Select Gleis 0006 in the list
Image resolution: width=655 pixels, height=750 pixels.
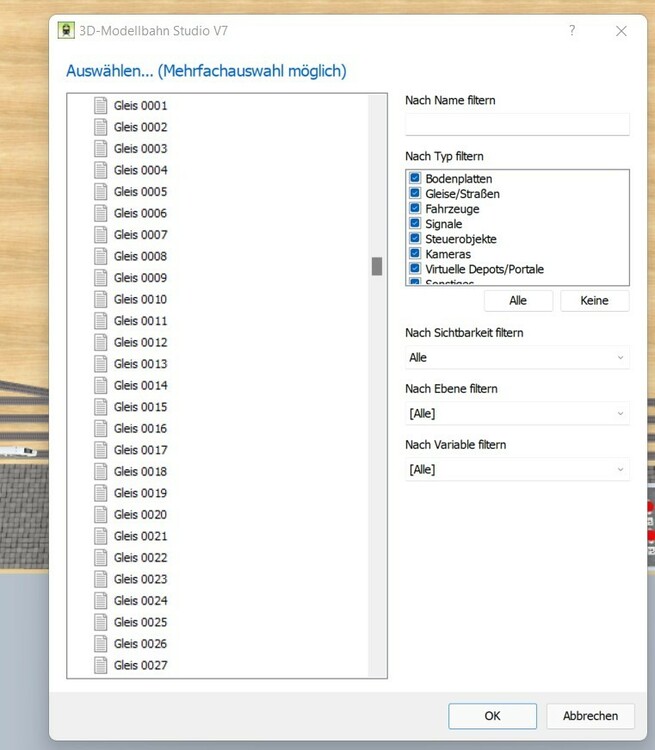pyautogui.click(x=141, y=213)
